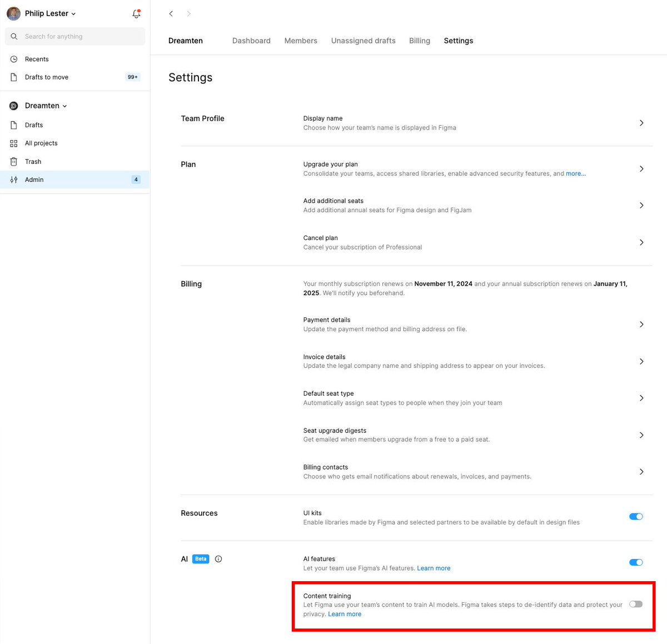Go back with the left arrow
The height and width of the screenshot is (644, 667).
171,13
